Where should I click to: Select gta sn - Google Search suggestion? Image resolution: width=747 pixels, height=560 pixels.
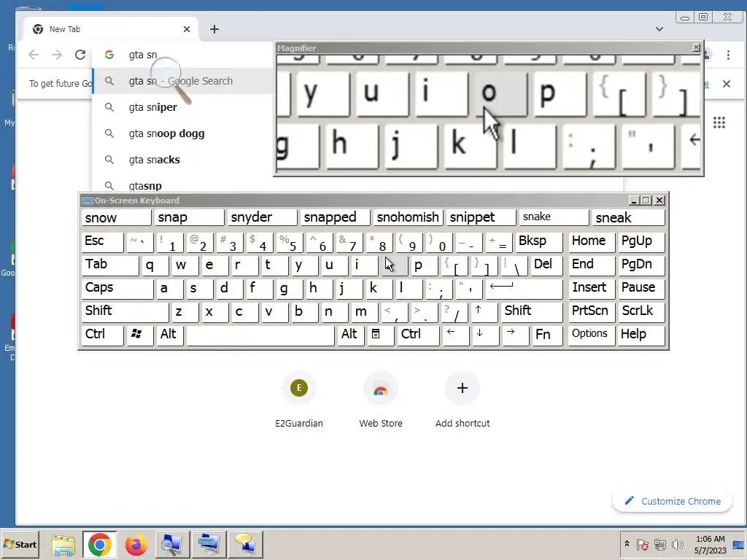[183, 81]
